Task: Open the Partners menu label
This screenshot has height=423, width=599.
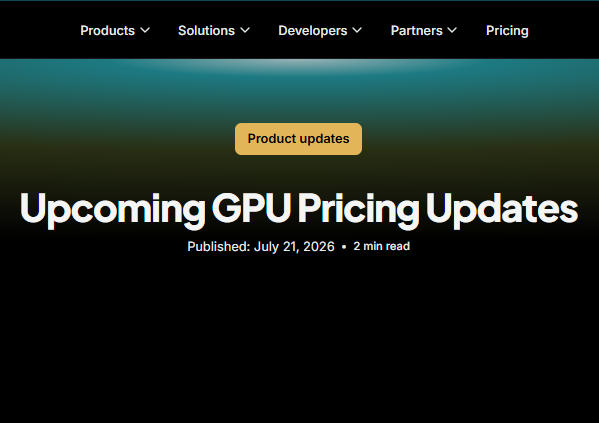Action: point(416,31)
